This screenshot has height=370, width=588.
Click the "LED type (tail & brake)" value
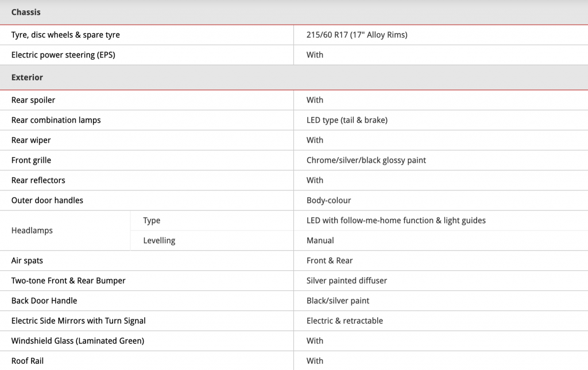click(347, 120)
